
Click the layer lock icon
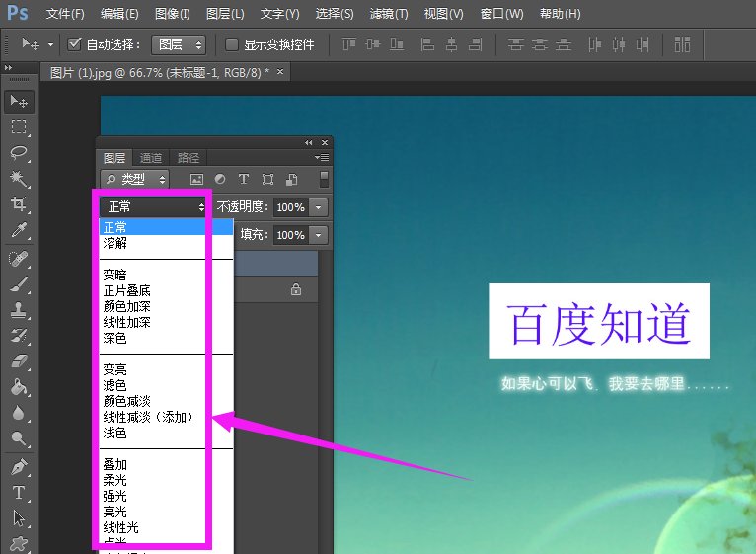tap(296, 289)
